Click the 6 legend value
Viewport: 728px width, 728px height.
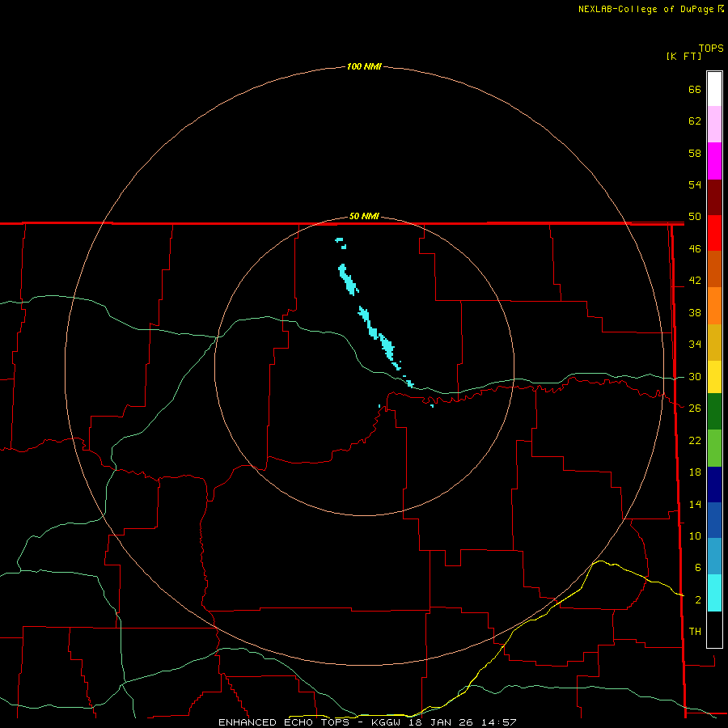pyautogui.click(x=697, y=568)
